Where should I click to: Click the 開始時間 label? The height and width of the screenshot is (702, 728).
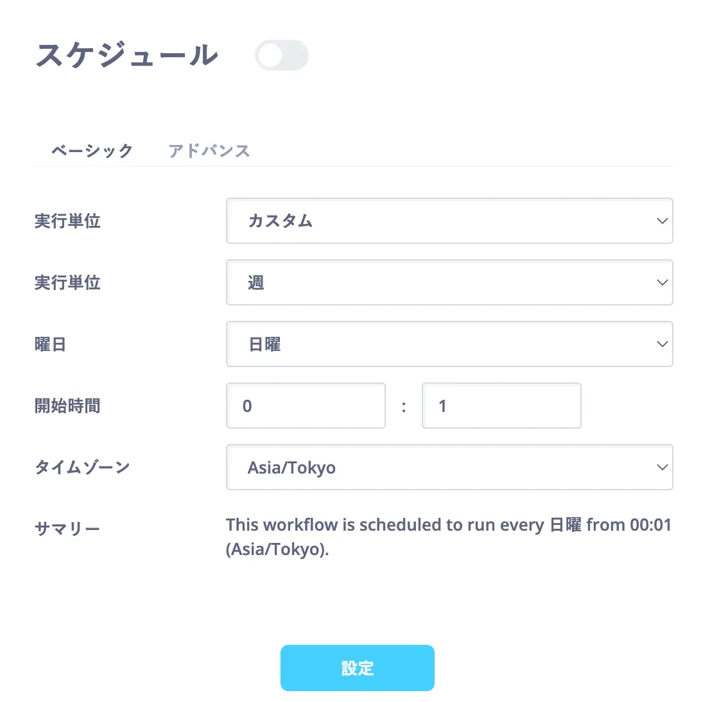point(67,406)
